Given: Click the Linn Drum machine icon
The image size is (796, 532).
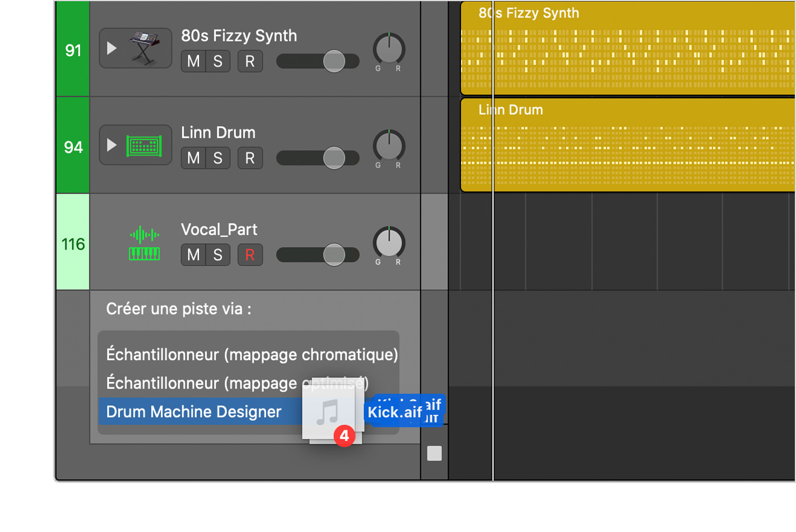Looking at the screenshot, I should click(x=144, y=146).
